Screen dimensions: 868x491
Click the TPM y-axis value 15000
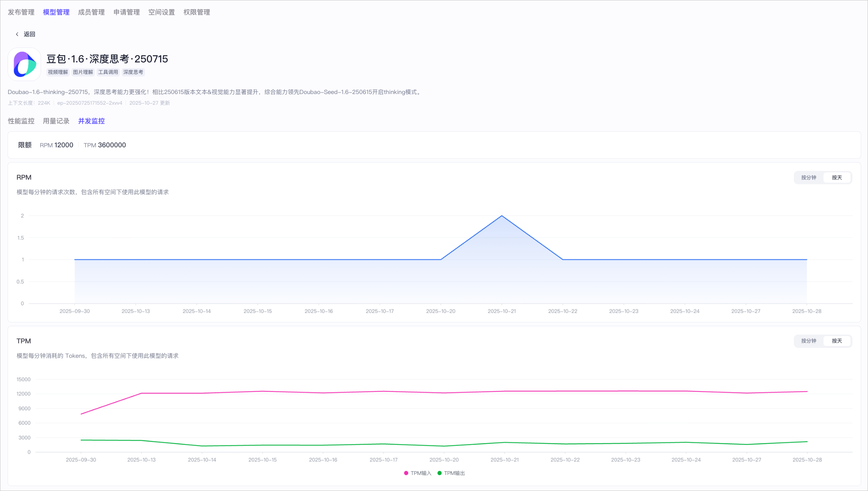pyautogui.click(x=24, y=379)
